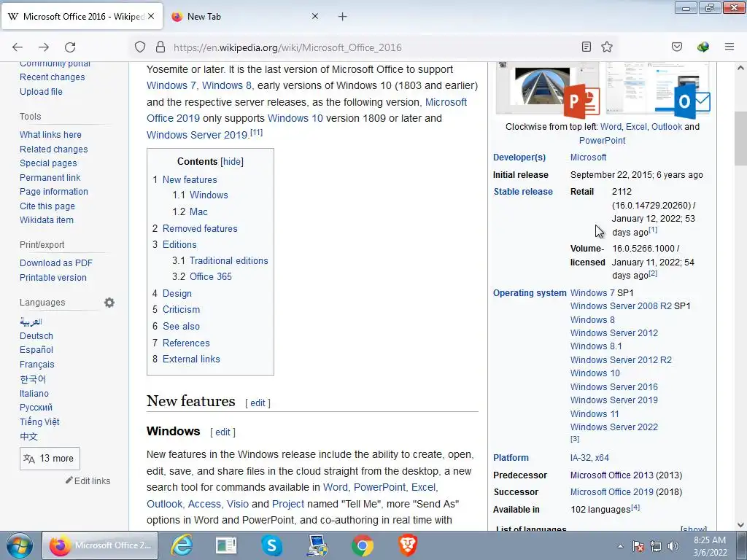Click the page vertical scrollbar thumb

(x=740, y=139)
